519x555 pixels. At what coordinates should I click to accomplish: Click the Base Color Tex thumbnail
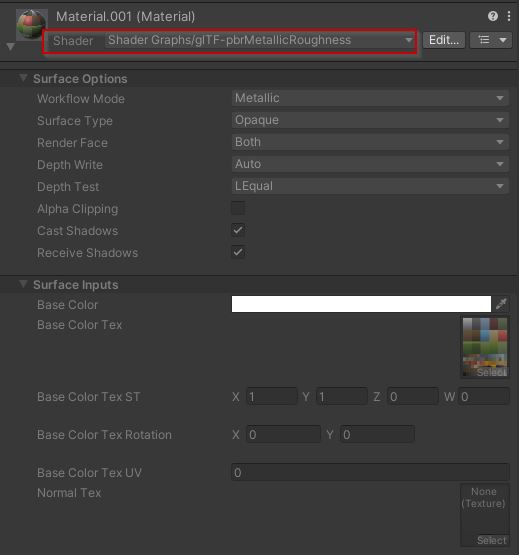(485, 347)
